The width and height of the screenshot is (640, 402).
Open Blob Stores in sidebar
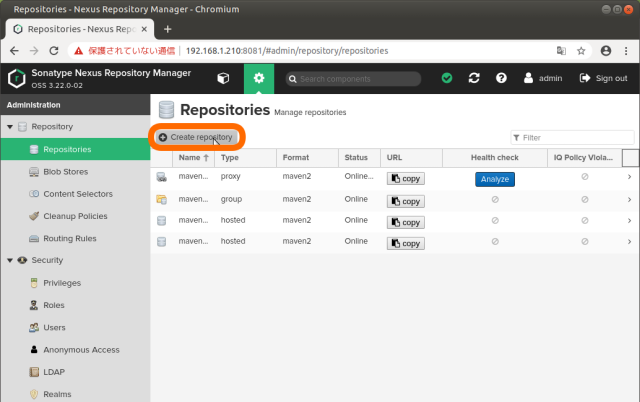tap(64, 172)
